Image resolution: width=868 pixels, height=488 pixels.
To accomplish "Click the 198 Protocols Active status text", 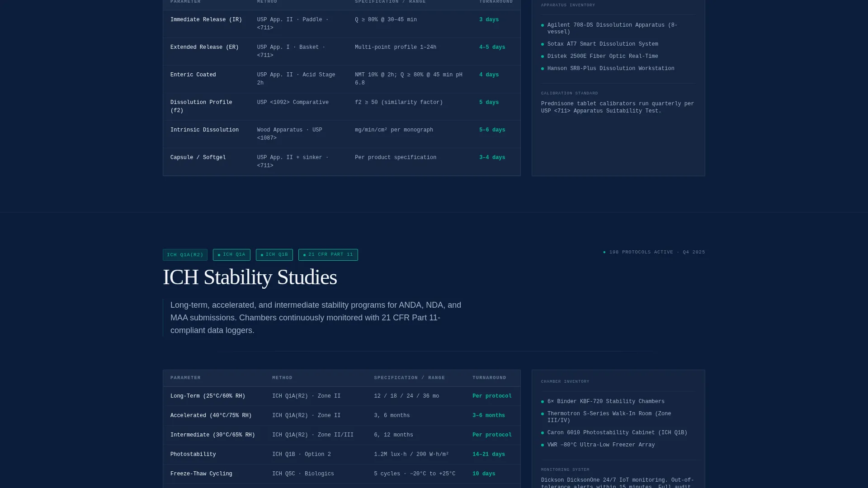I will tap(654, 252).
